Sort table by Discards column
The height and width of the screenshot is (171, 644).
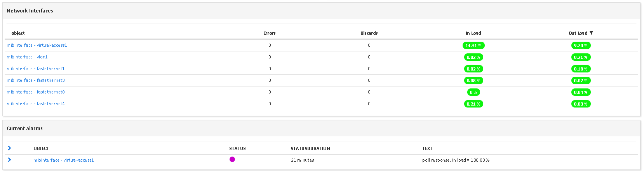369,33
